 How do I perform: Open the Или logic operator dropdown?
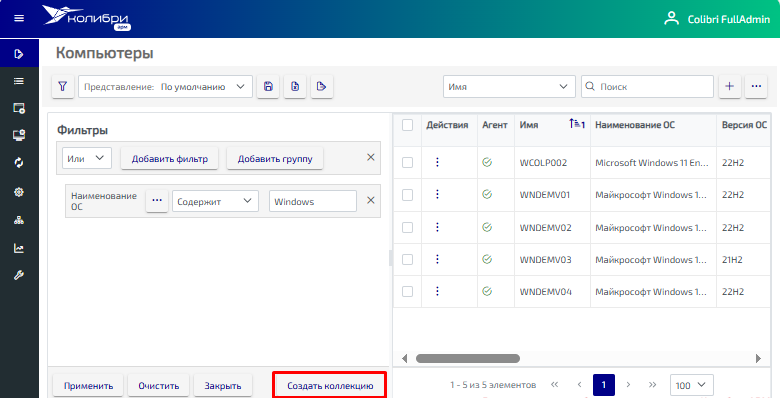[87, 158]
